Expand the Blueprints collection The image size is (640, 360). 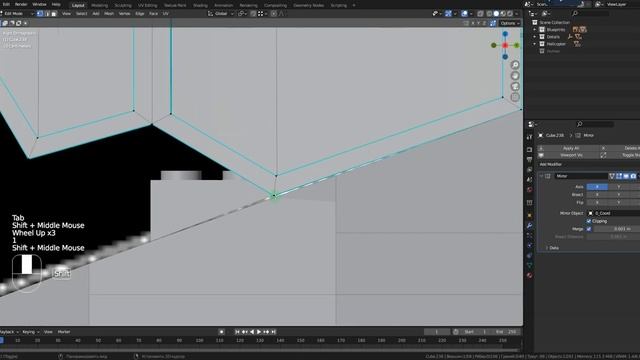click(x=535, y=29)
